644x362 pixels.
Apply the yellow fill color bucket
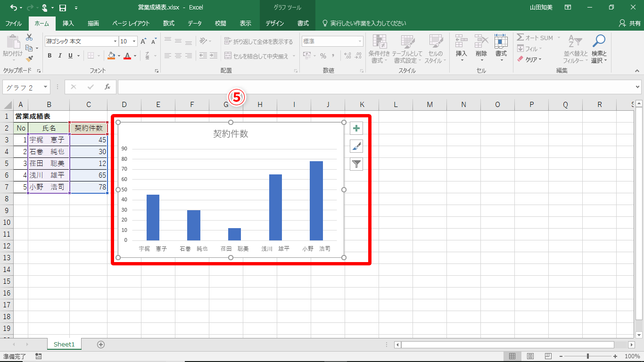click(x=111, y=56)
